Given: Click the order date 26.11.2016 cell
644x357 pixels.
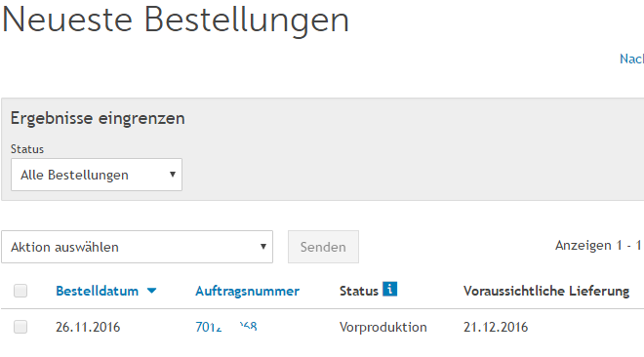Looking at the screenshot, I should [88, 327].
